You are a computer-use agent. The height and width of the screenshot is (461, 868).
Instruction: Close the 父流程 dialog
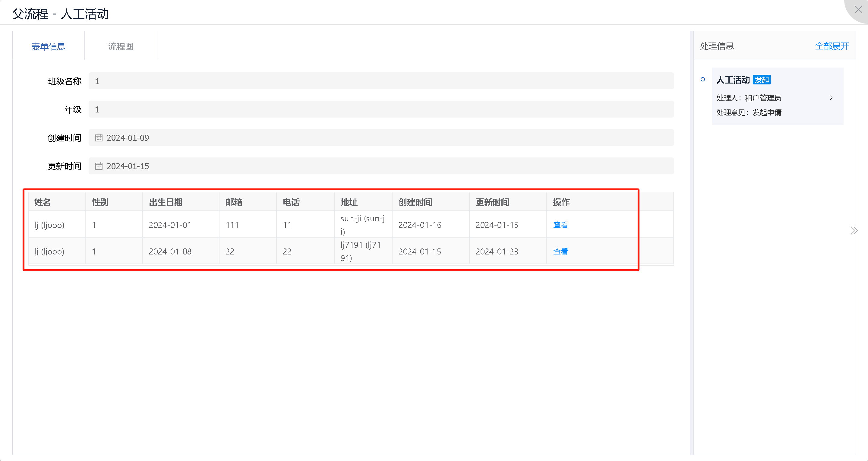click(x=858, y=9)
